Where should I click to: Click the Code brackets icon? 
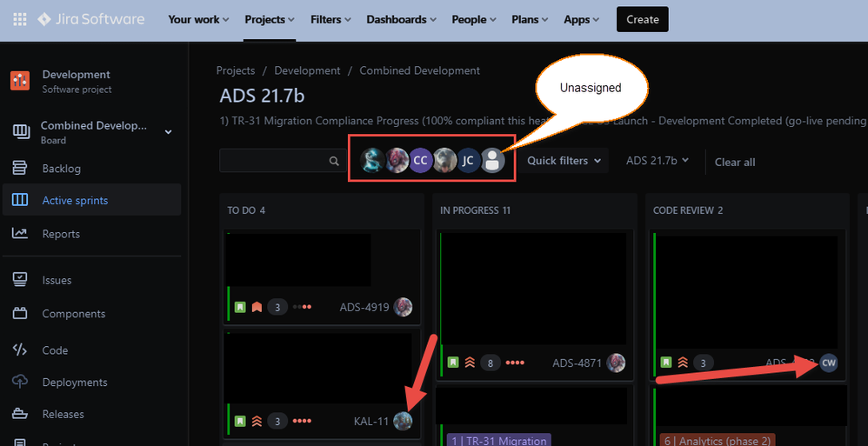coord(19,349)
